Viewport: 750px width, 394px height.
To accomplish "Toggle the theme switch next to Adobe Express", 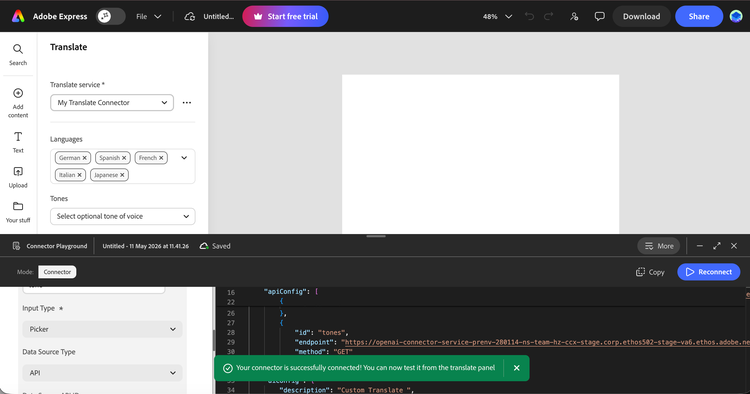I will 110,16.
